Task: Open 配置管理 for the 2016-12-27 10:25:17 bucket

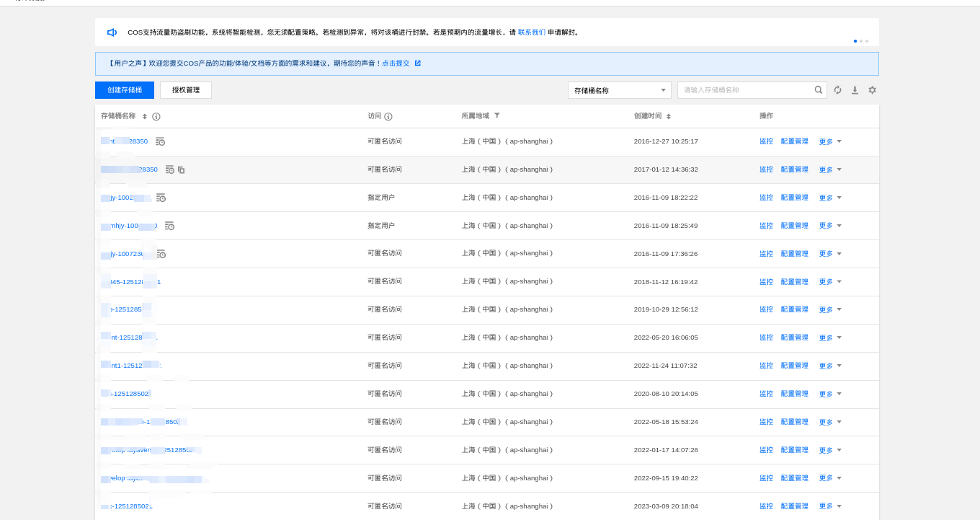Action: (795, 141)
